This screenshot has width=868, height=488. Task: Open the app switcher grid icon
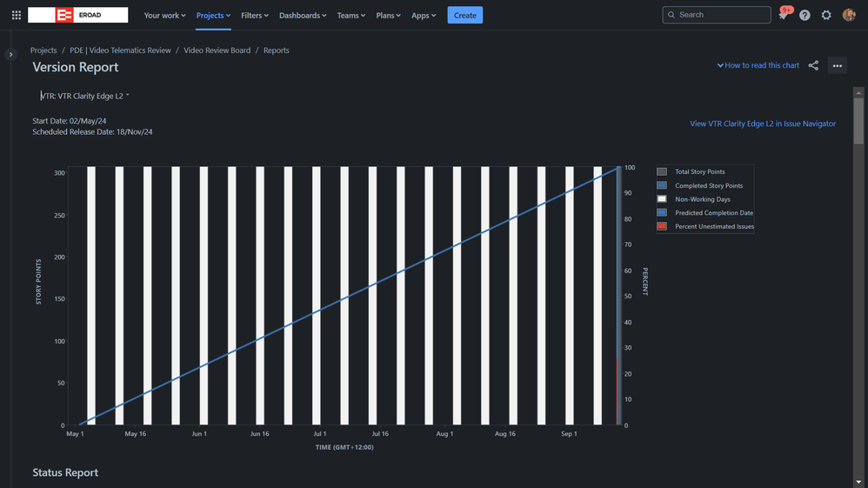[17, 15]
